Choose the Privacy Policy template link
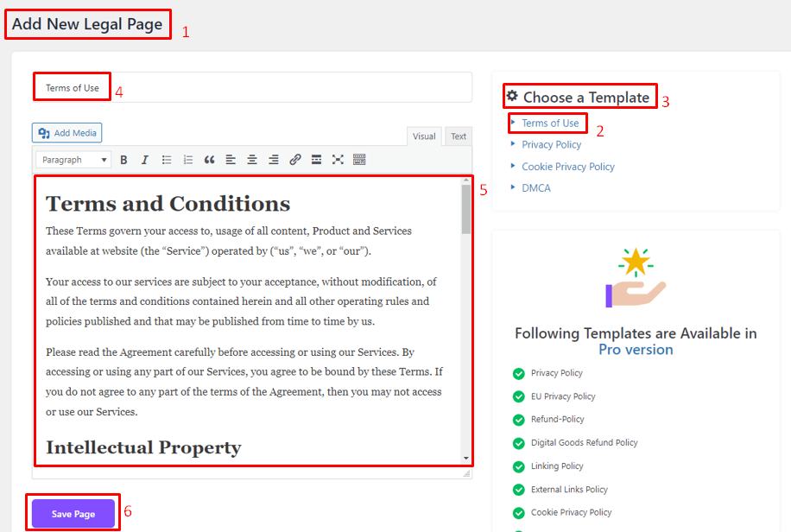Viewport: 791px width, 532px height. 552,145
